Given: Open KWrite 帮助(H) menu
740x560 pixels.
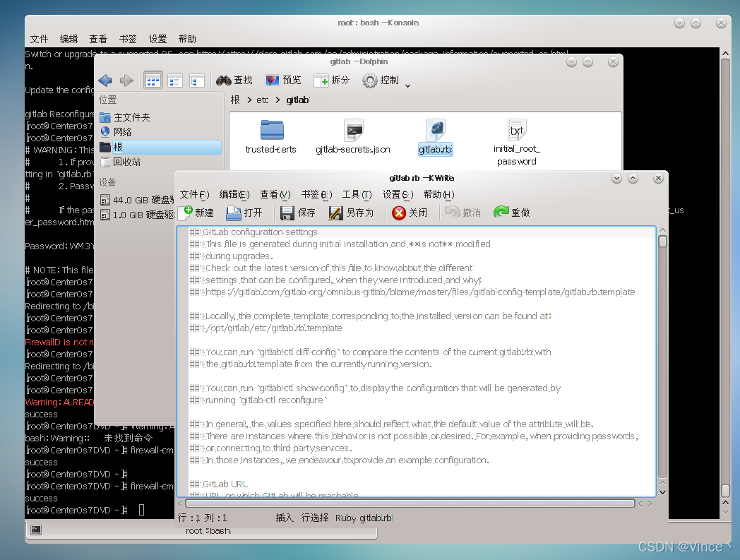Looking at the screenshot, I should pyautogui.click(x=439, y=194).
